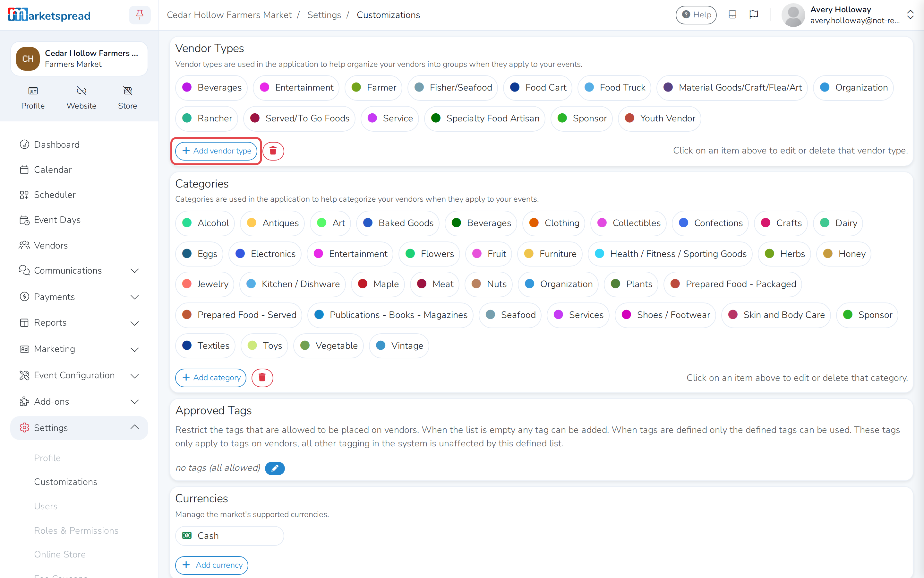Image resolution: width=924 pixels, height=578 pixels.
Task: Go to Settings breadcrumb link
Action: pyautogui.click(x=324, y=15)
